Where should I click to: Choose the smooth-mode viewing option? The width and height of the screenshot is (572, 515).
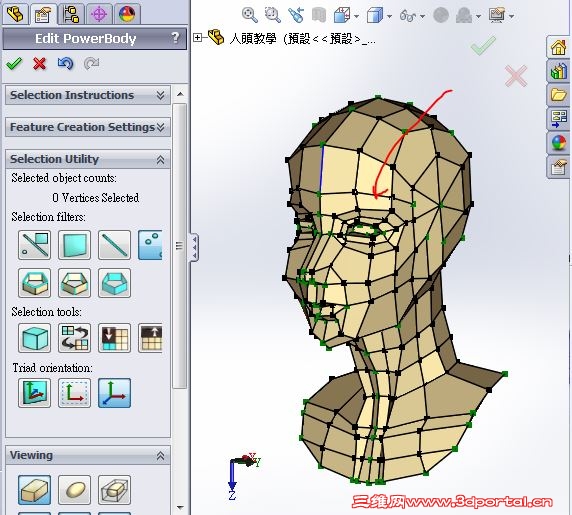(x=74, y=490)
